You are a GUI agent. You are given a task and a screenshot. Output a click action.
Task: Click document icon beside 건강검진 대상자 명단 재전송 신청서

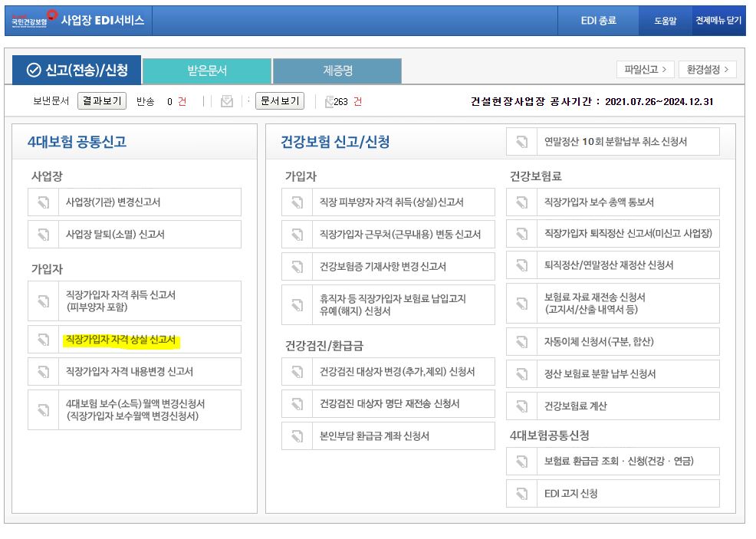[297, 404]
